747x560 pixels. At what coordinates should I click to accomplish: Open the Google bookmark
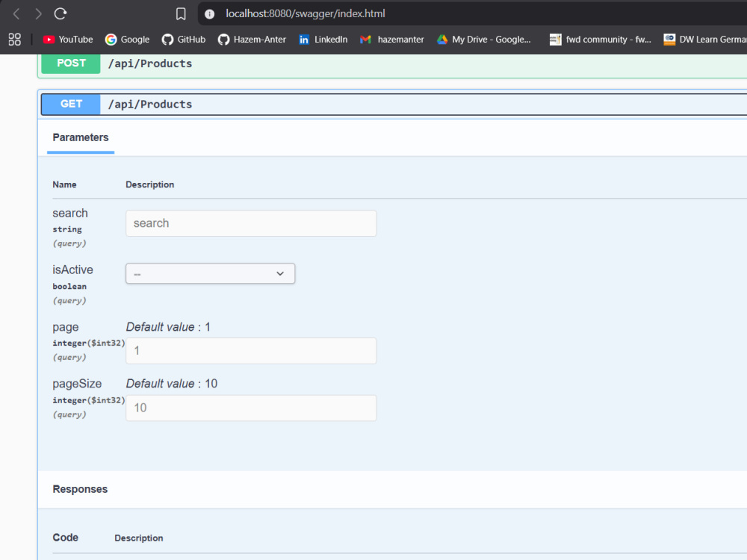click(127, 40)
